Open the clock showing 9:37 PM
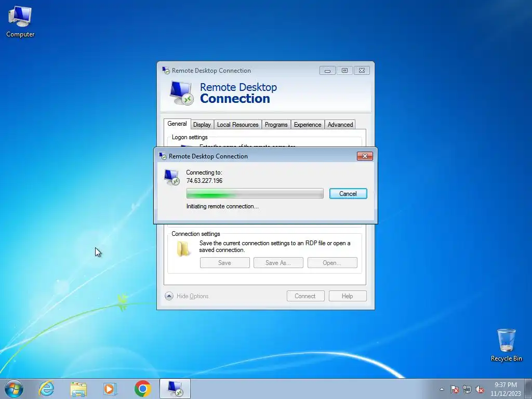 506,389
